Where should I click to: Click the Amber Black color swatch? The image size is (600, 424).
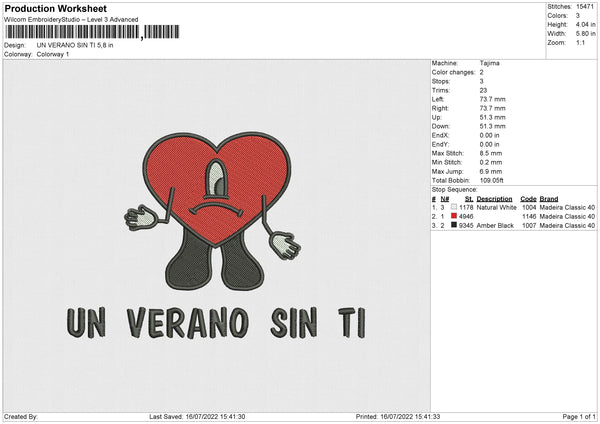(x=454, y=225)
